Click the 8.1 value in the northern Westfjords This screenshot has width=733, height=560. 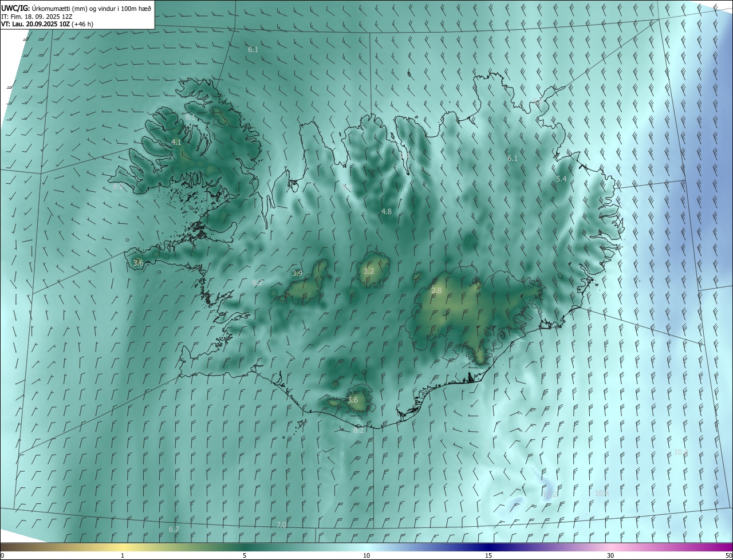click(x=190, y=117)
